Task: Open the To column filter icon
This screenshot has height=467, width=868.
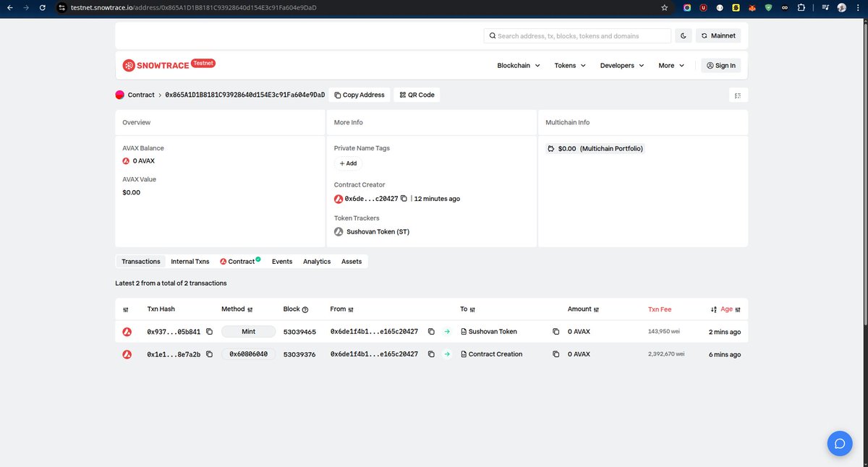Action: coord(472,309)
